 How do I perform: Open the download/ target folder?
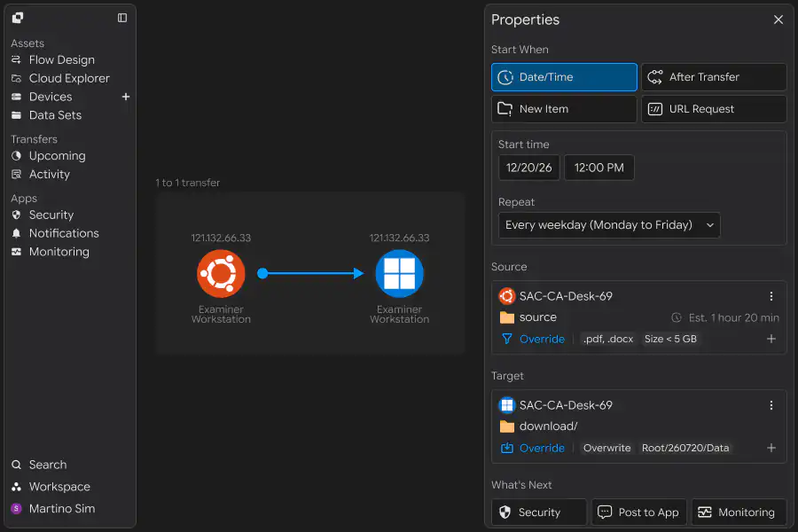tap(538, 426)
